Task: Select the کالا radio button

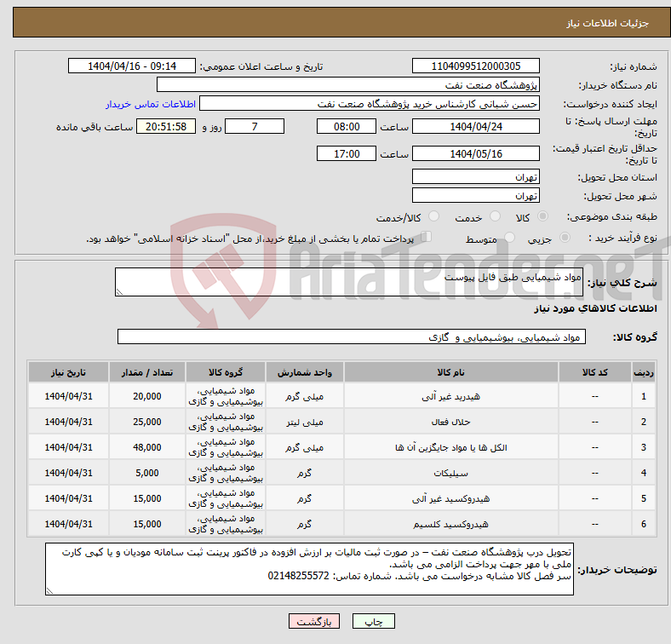Action: coord(542,216)
